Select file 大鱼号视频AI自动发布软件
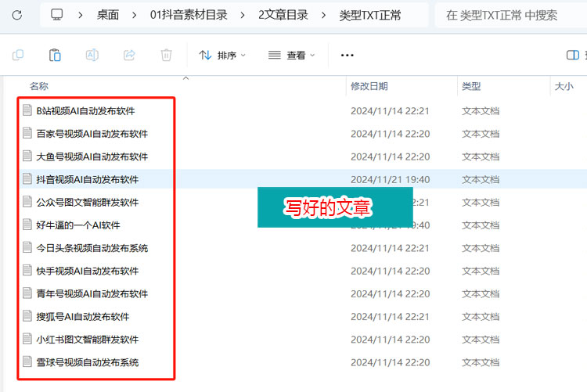 point(92,156)
